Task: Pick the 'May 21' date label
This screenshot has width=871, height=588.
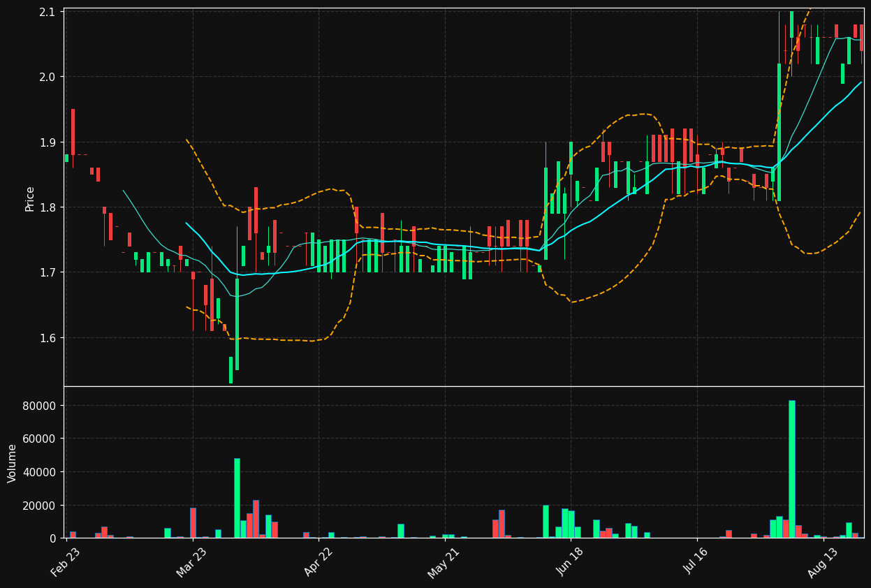Action: click(443, 563)
